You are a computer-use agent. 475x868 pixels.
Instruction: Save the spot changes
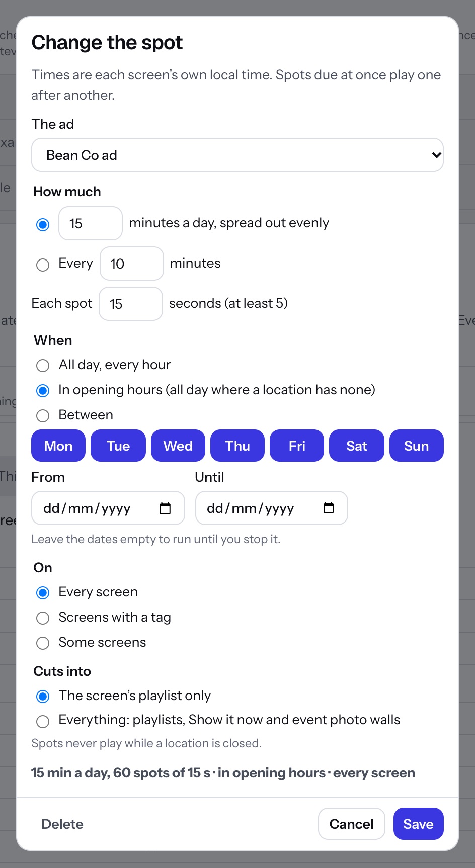419,824
